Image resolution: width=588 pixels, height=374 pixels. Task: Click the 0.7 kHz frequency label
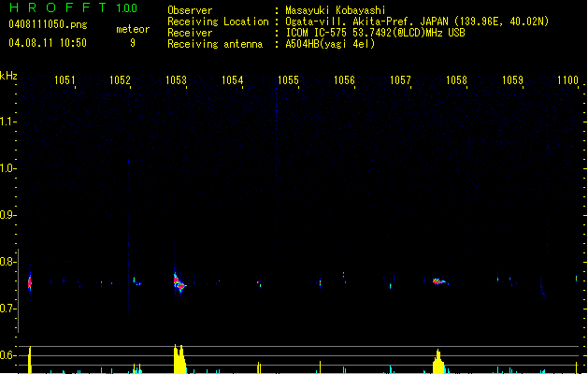[x=7, y=309]
